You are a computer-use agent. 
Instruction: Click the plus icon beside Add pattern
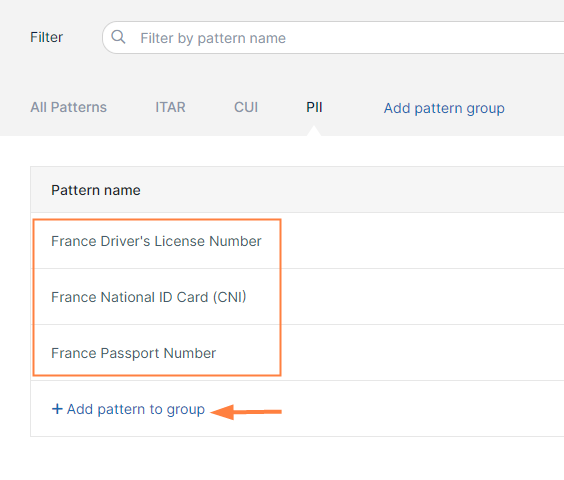[57, 409]
